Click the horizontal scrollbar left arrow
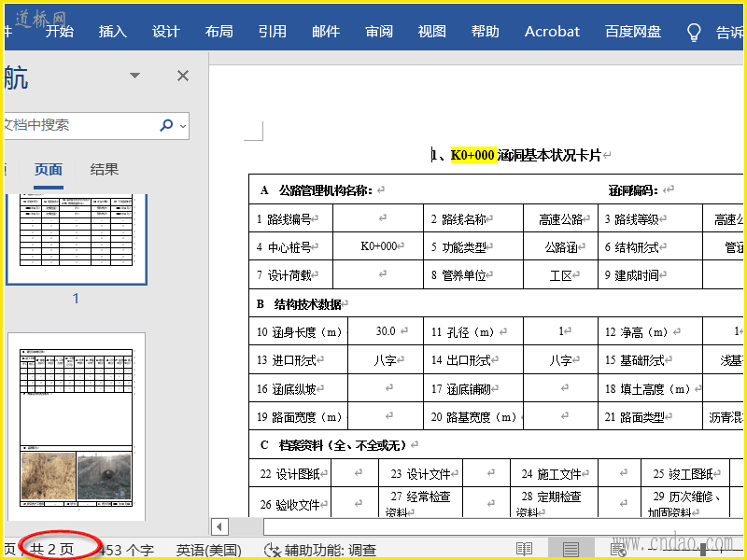This screenshot has width=747, height=560. coord(219,526)
